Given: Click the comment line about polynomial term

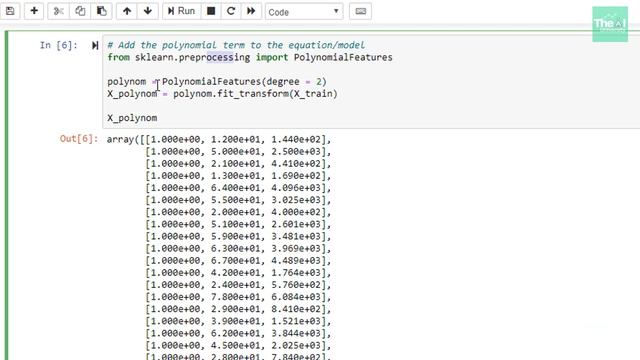Looking at the screenshot, I should (236, 45).
